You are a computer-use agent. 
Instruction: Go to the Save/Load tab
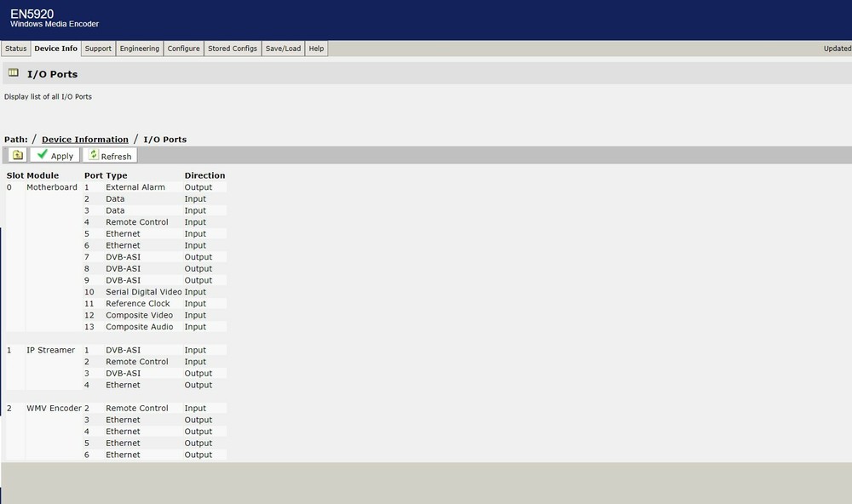tap(283, 49)
